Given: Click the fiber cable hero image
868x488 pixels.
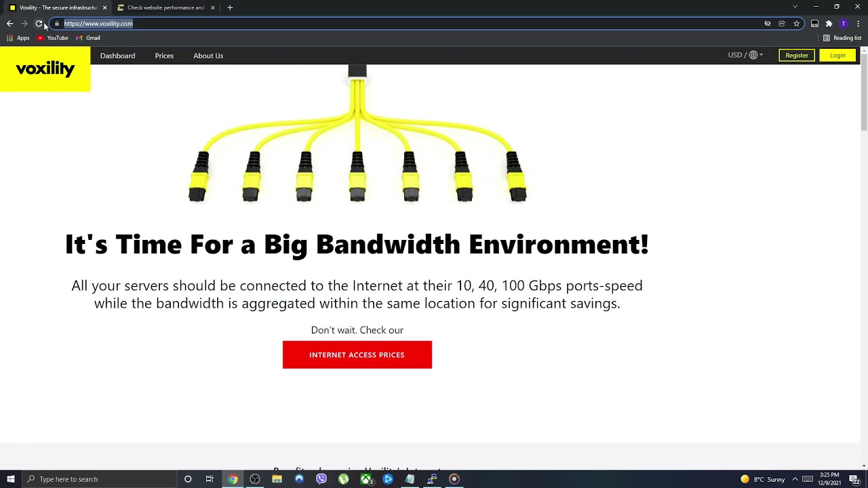Looking at the screenshot, I should 357,134.
